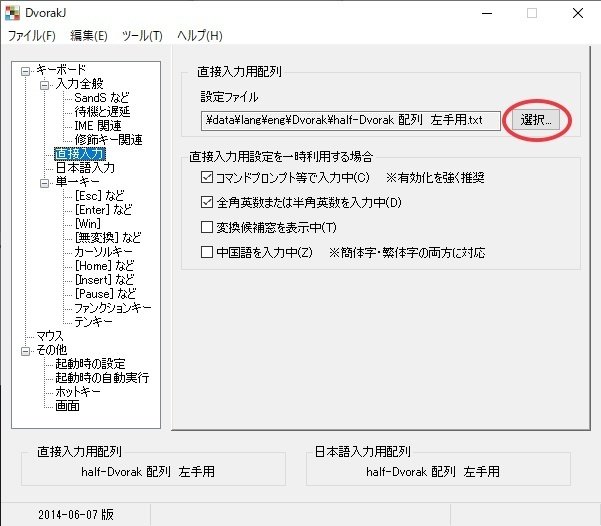
Task: Click half-Dvorak text under 直接入力用配列 at bottom
Action: coord(148,472)
